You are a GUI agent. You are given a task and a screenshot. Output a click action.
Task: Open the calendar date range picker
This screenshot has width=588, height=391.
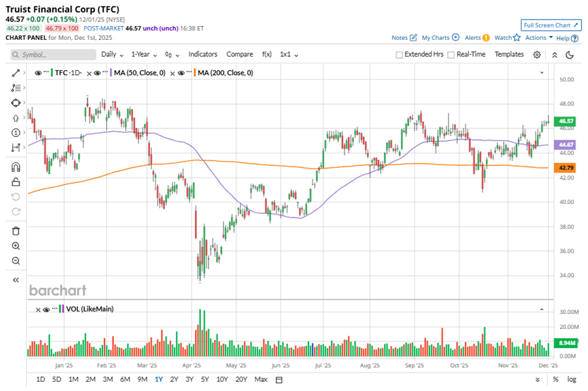pyautogui.click(x=279, y=379)
